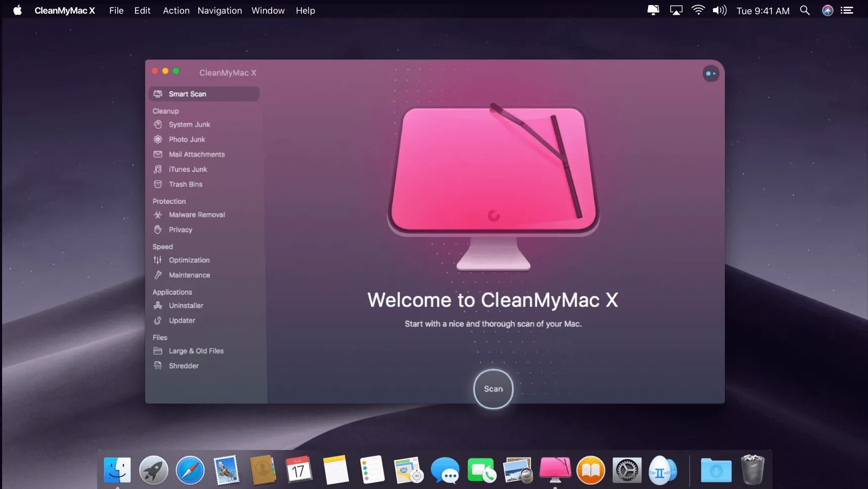
Task: Click the CleanMyMac menu bar monitor icon
Action: [654, 10]
